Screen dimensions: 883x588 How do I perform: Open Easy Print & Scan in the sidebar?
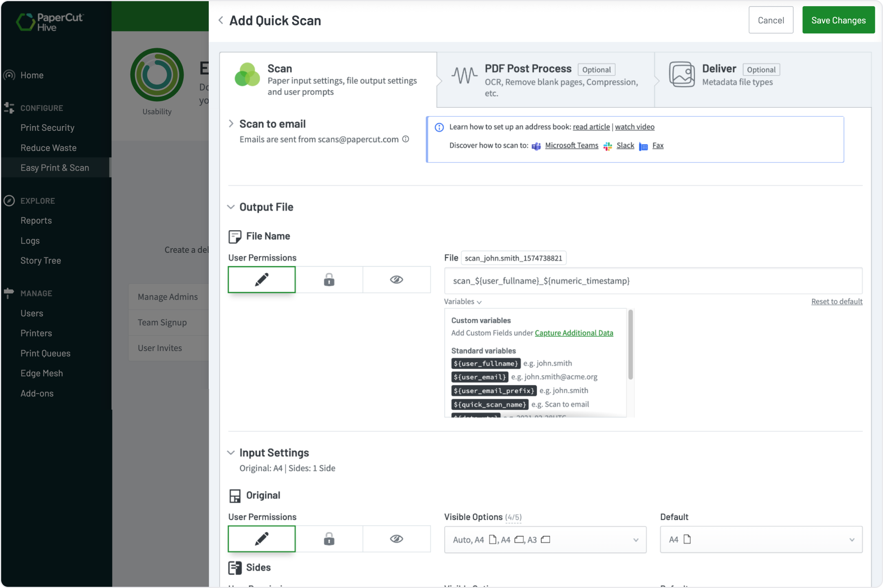click(x=54, y=168)
